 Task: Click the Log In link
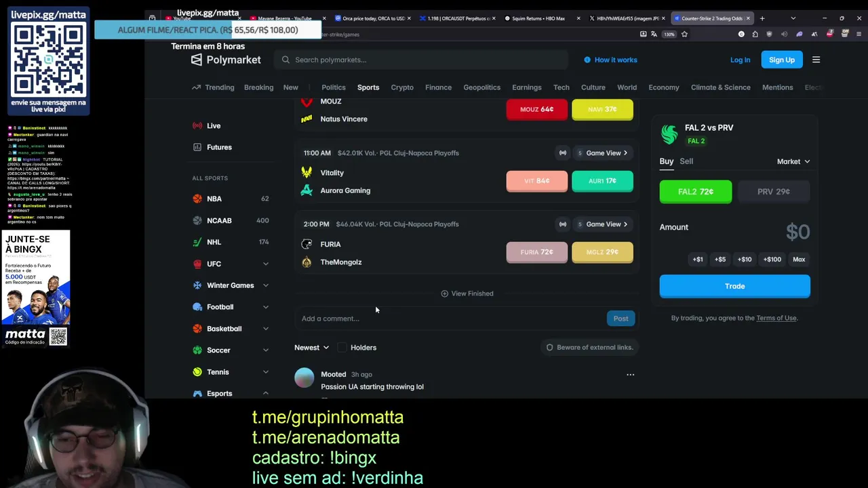point(740,60)
